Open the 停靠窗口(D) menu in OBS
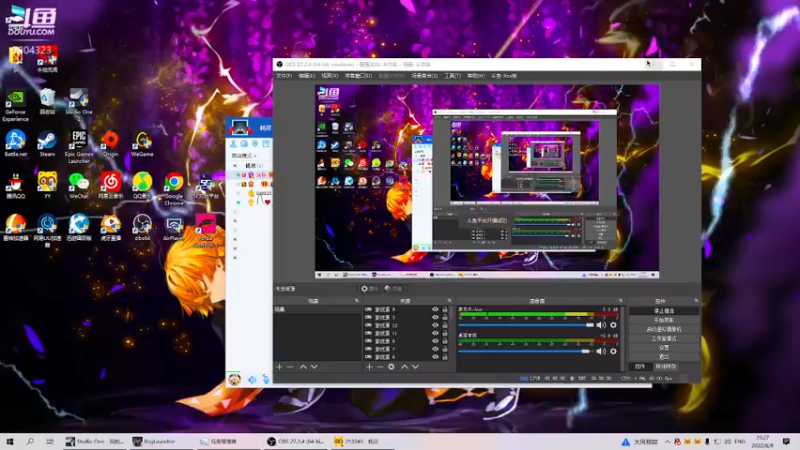The width and height of the screenshot is (800, 450). (x=359, y=76)
